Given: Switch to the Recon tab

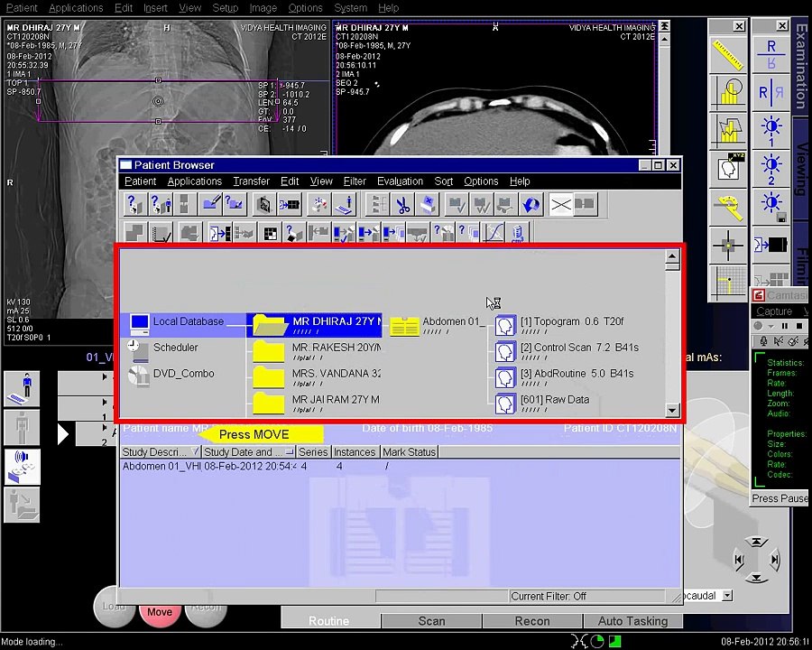Looking at the screenshot, I should click(531, 620).
